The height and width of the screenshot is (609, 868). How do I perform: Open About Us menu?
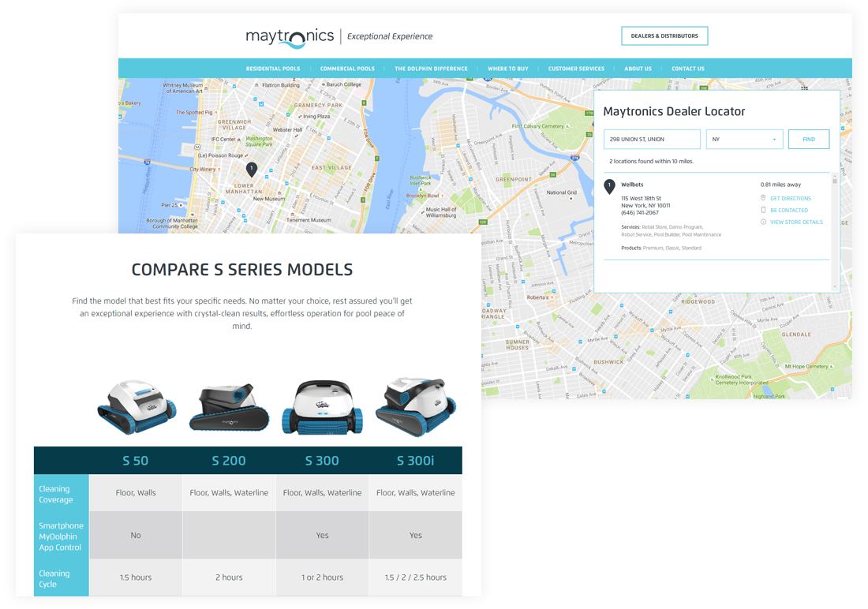(638, 69)
